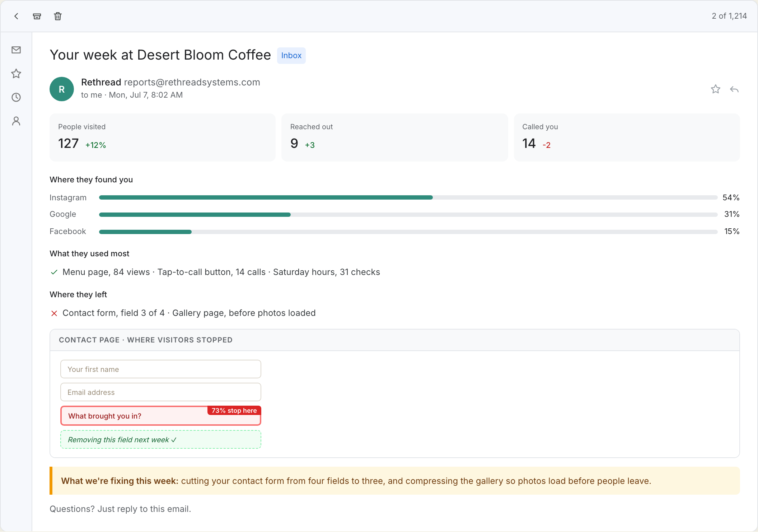758x532 pixels.
Task: Click the What brought you in? field
Action: 161,416
